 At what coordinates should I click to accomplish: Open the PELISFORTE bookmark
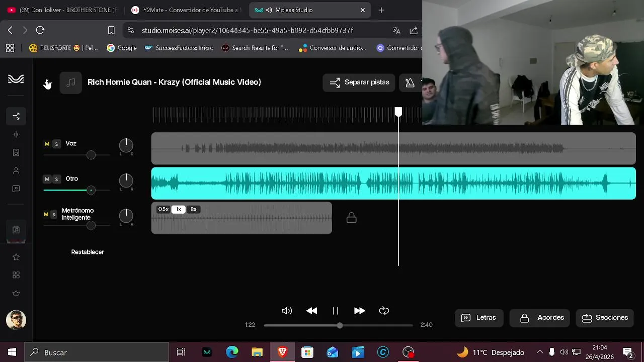(63, 48)
